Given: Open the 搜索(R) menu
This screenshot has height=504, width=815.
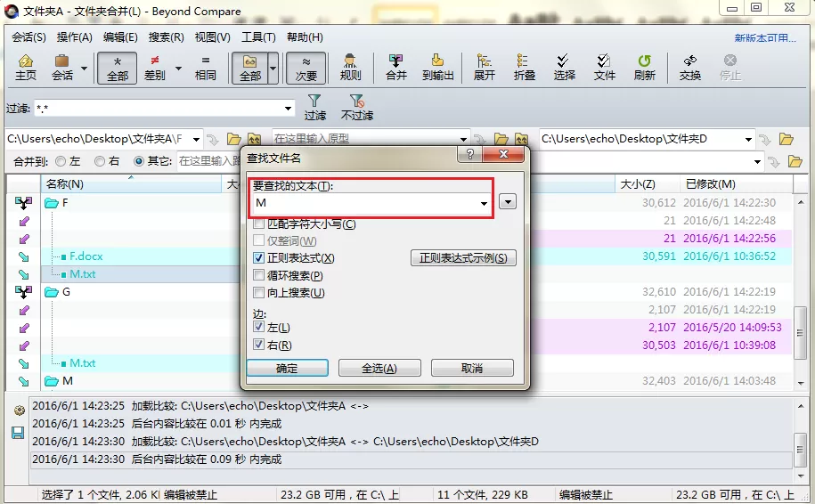Looking at the screenshot, I should (166, 37).
